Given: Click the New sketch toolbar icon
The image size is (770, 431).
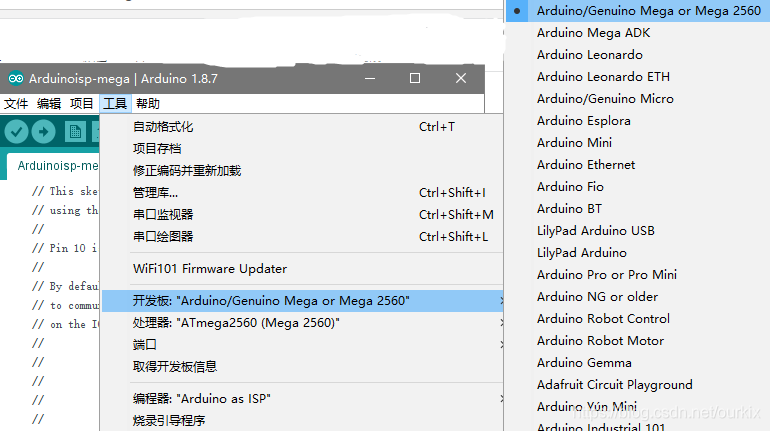Looking at the screenshot, I should pos(75,132).
